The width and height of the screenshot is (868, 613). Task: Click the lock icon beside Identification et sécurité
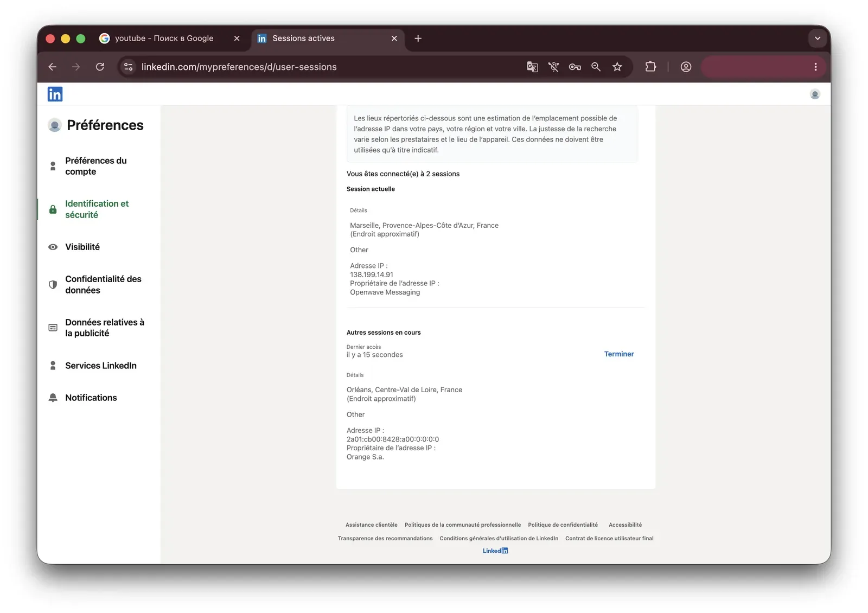click(53, 209)
